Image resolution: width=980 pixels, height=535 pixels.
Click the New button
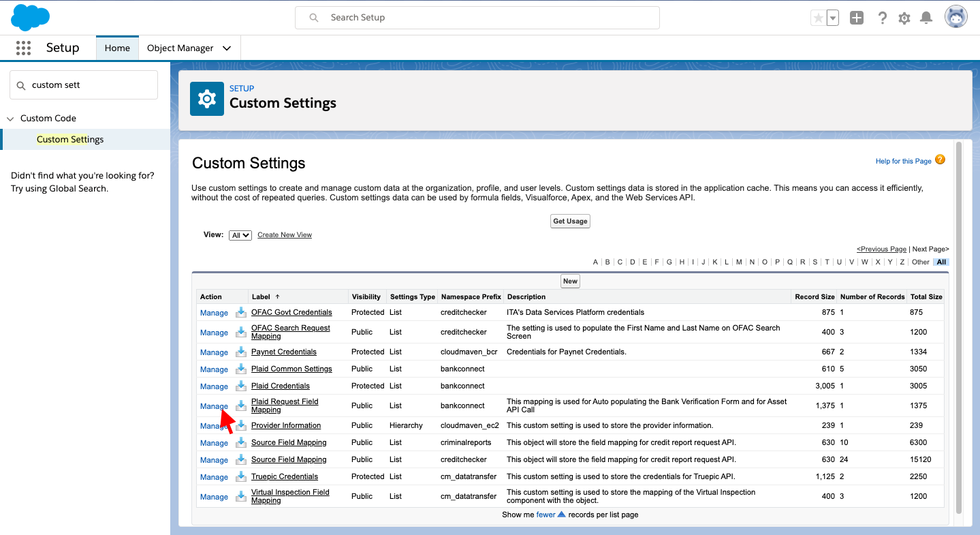(570, 281)
